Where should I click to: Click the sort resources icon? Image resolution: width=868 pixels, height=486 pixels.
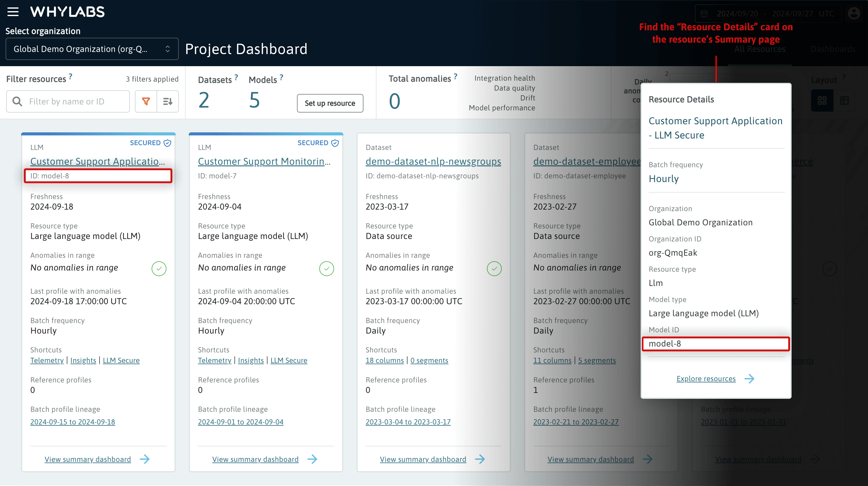tap(167, 101)
